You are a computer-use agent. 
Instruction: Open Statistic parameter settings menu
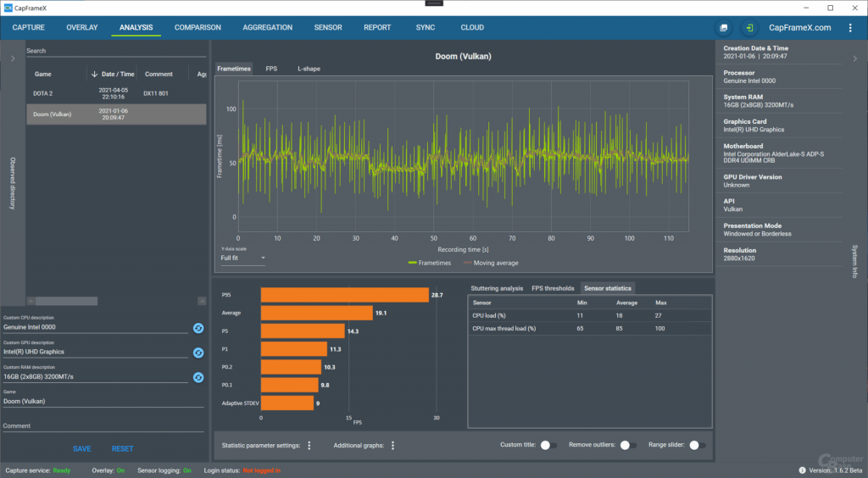tap(309, 445)
